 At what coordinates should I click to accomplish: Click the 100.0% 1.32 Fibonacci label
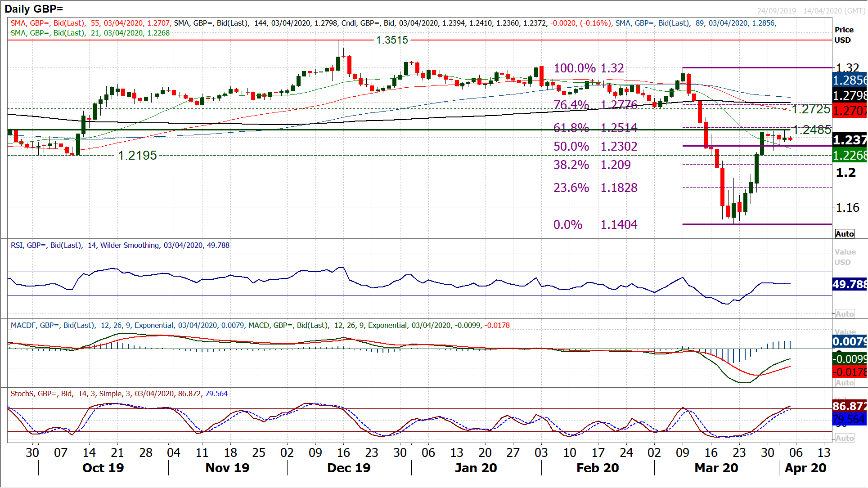tap(589, 68)
